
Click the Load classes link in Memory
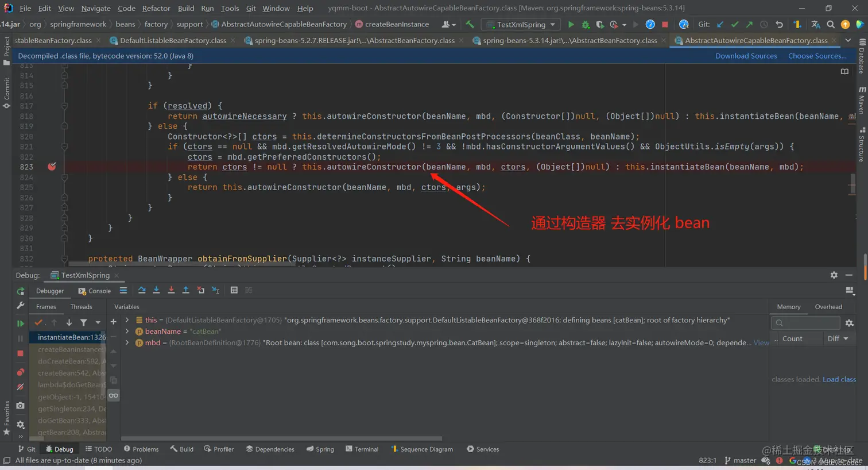tap(839, 379)
